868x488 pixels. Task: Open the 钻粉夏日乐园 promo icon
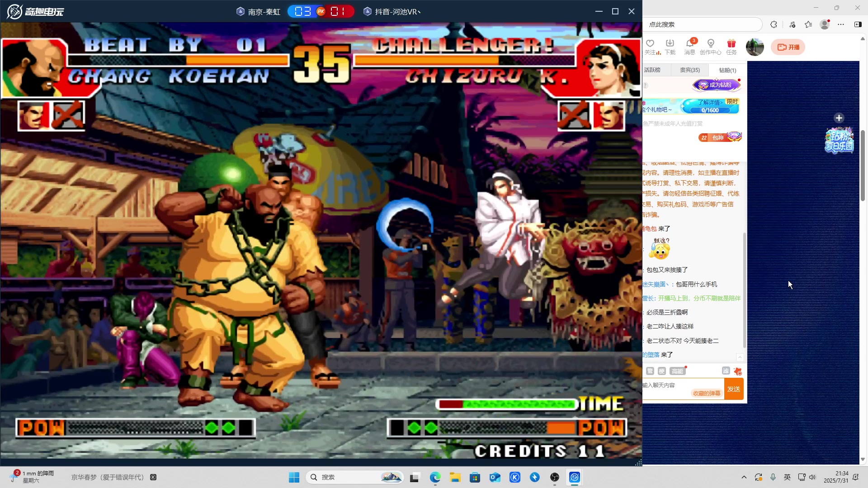839,140
